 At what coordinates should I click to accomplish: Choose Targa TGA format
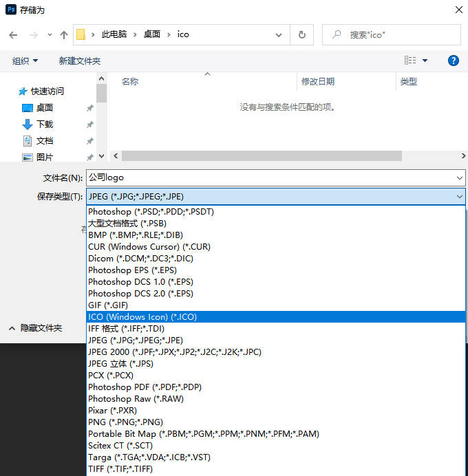coord(276,457)
